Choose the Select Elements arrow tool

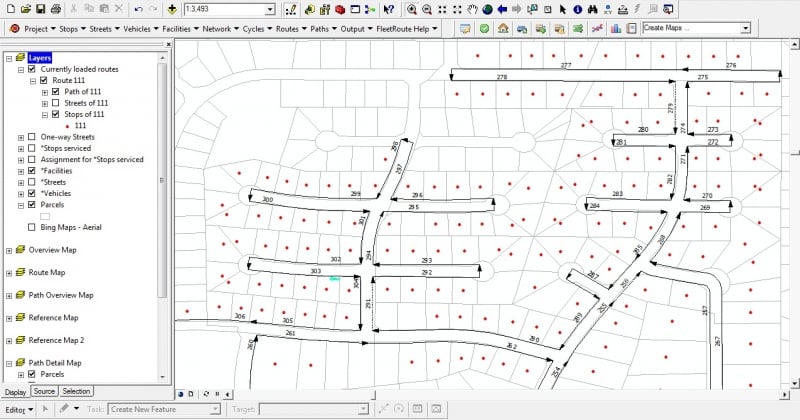point(562,9)
